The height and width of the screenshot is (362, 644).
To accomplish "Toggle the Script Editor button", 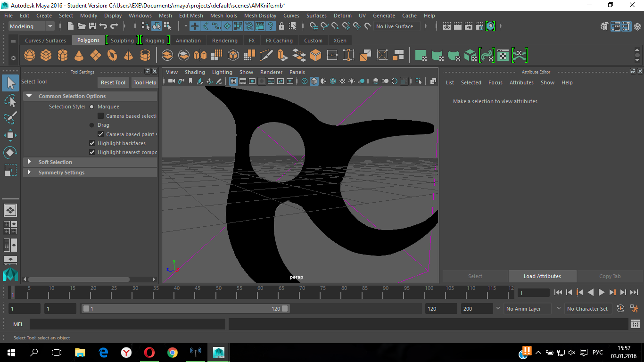I will [x=635, y=324].
